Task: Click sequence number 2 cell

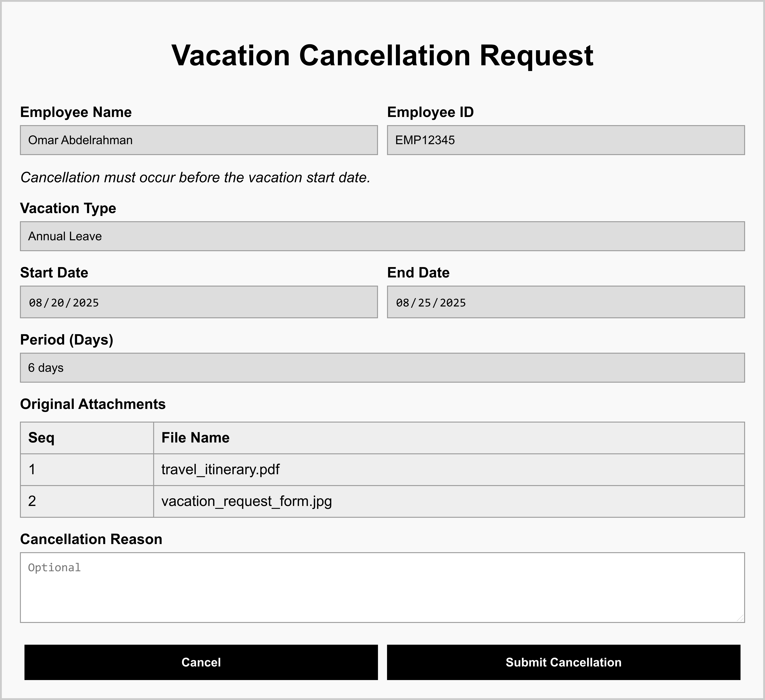Action: pyautogui.click(x=32, y=501)
